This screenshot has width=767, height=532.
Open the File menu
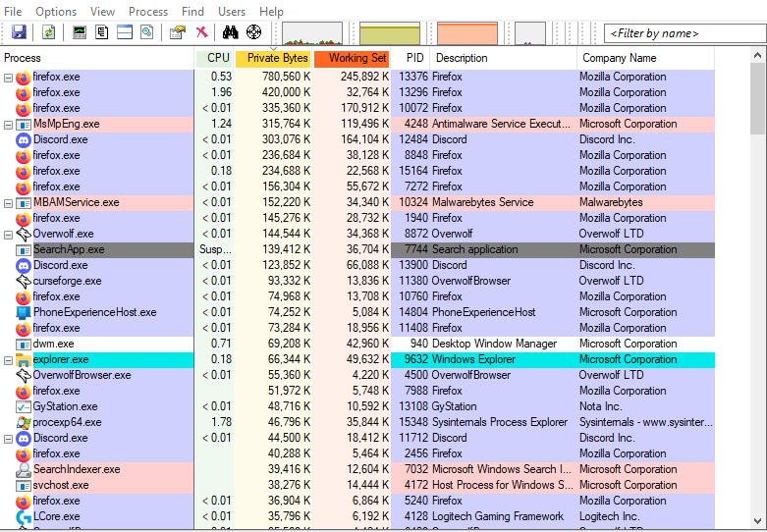coord(13,11)
